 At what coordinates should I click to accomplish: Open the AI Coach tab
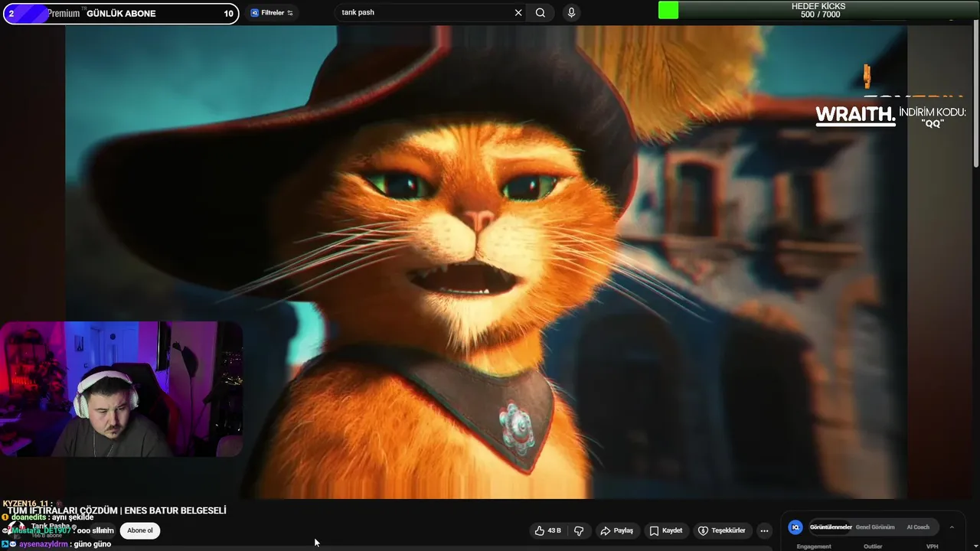tap(918, 527)
